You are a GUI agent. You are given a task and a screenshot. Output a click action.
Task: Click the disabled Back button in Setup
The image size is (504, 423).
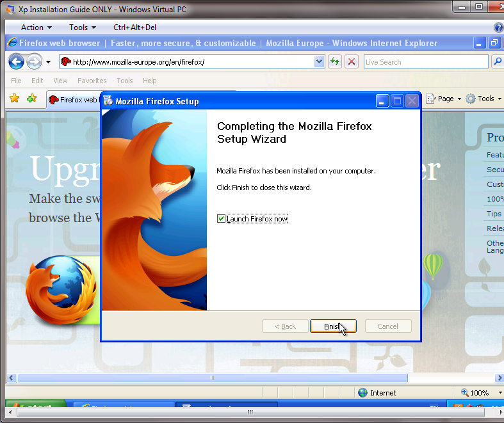click(x=285, y=326)
